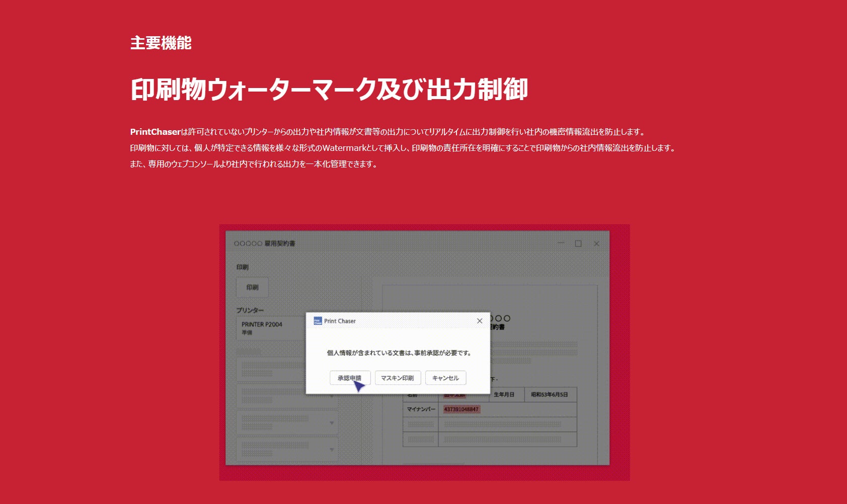Viewport: 847px width, 504px height.
Task: Click the bold PrintChaser word in the paragraph
Action: [155, 132]
